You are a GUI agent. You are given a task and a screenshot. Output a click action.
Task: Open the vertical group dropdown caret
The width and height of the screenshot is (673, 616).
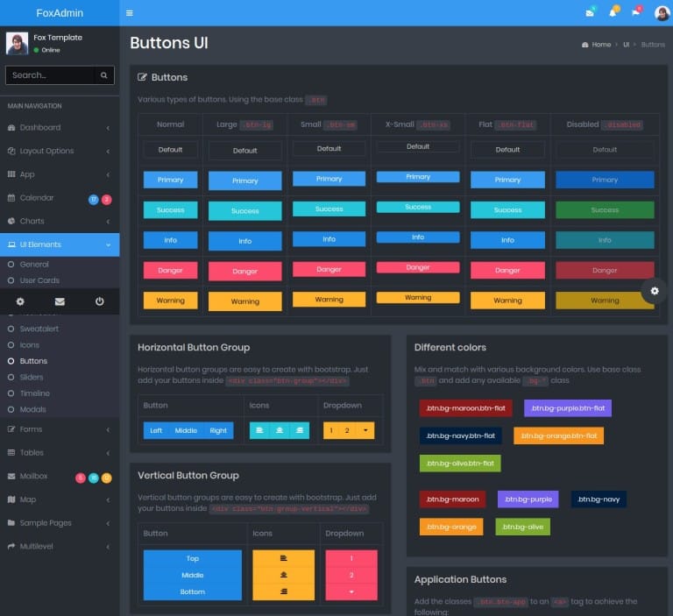(x=351, y=591)
